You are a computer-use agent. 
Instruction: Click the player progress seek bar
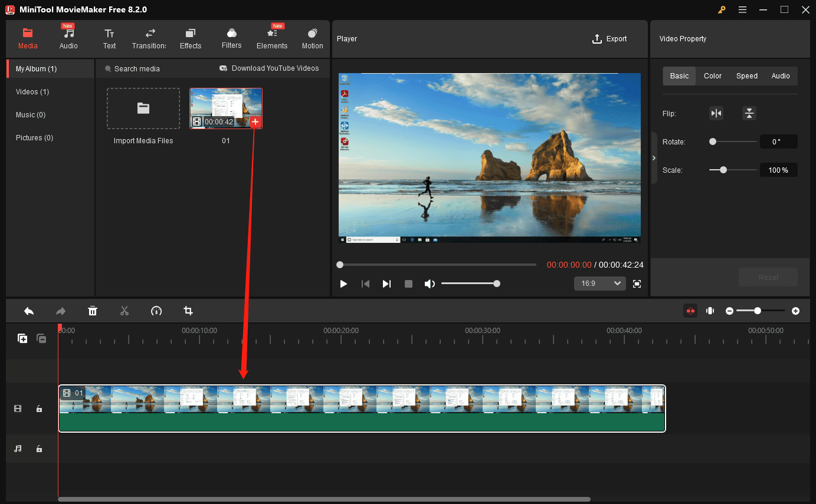(437, 265)
